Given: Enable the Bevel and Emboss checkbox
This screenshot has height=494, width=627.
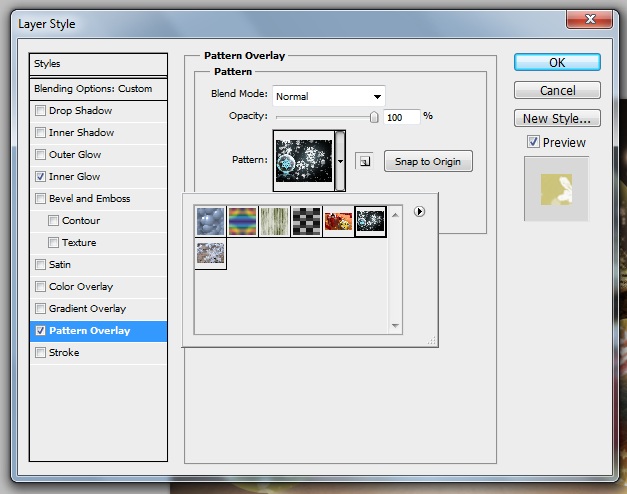Looking at the screenshot, I should (40, 198).
